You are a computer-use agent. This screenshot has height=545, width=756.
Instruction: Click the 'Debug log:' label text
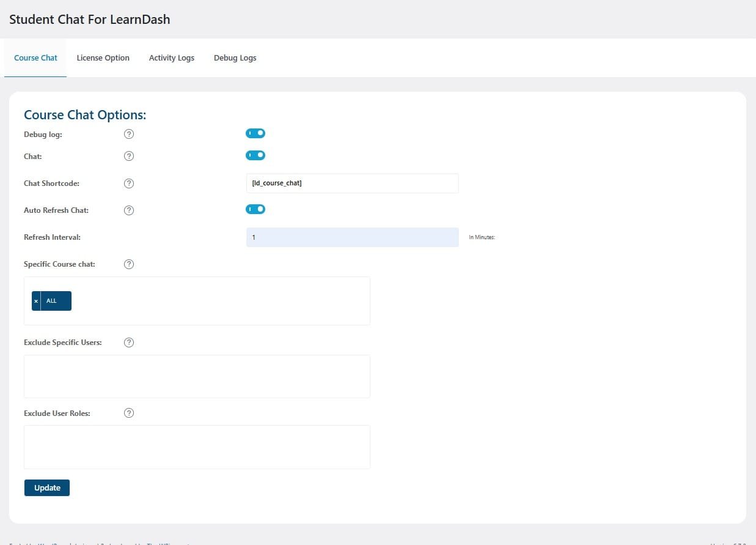[43, 135]
